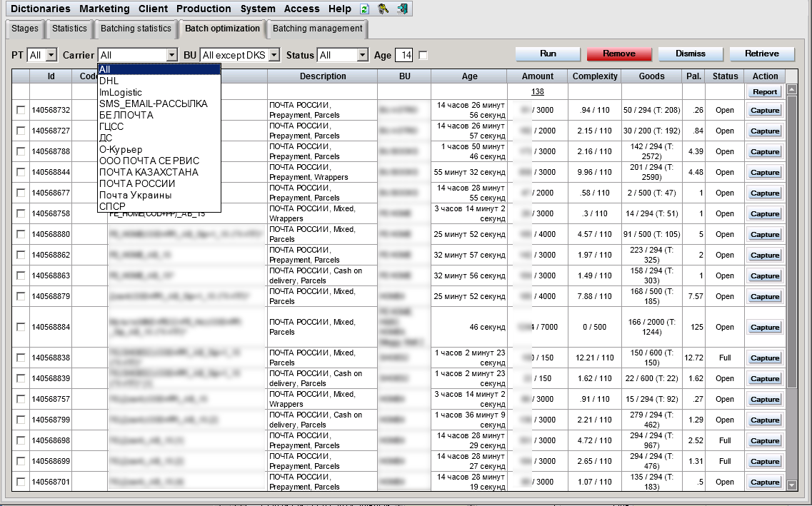Open the Client menu
Viewport: 812px width, 506px height.
tap(153, 9)
